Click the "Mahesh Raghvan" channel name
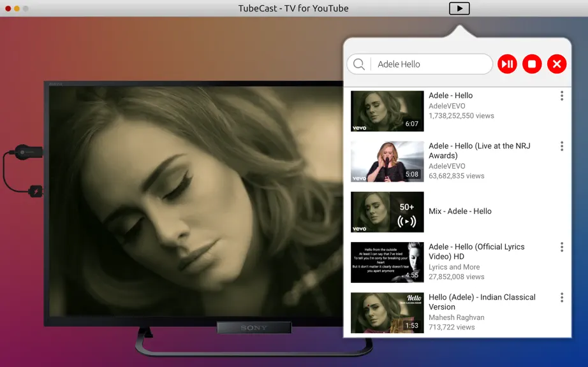This screenshot has width=588, height=367. (457, 317)
